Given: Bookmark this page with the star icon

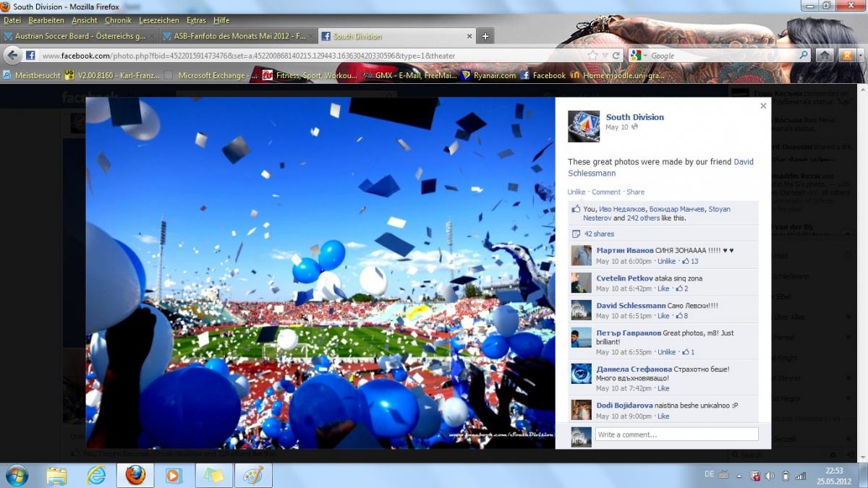Looking at the screenshot, I should click(x=593, y=56).
